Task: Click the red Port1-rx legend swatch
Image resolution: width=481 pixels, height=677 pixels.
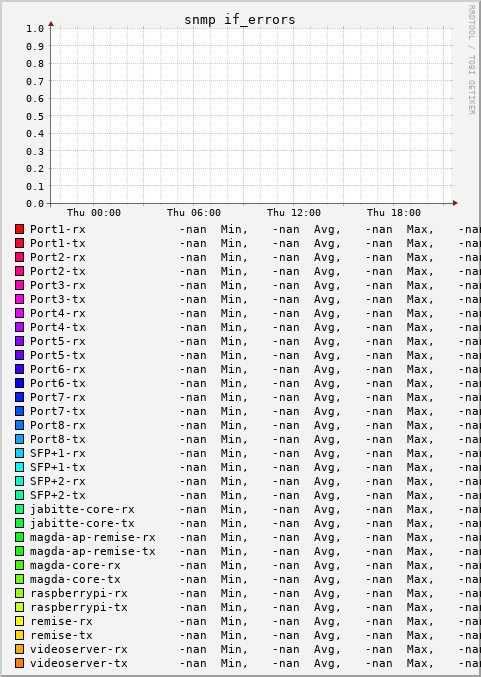Action: [x=19, y=229]
